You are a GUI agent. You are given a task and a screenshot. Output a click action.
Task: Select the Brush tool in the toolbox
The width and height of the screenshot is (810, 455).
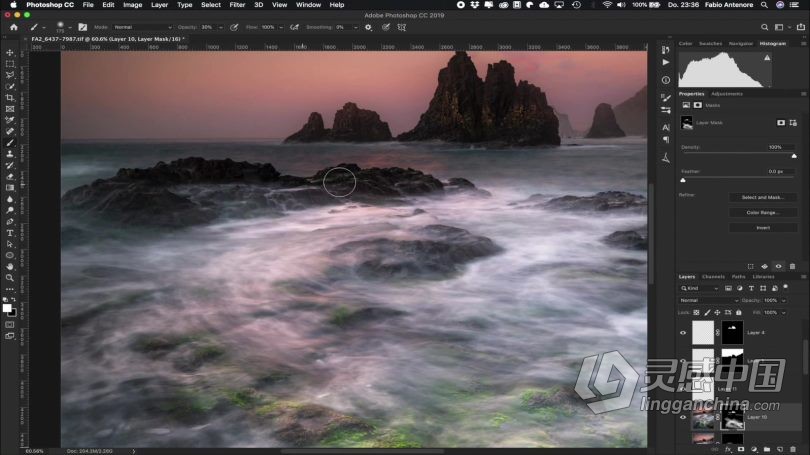(x=10, y=143)
